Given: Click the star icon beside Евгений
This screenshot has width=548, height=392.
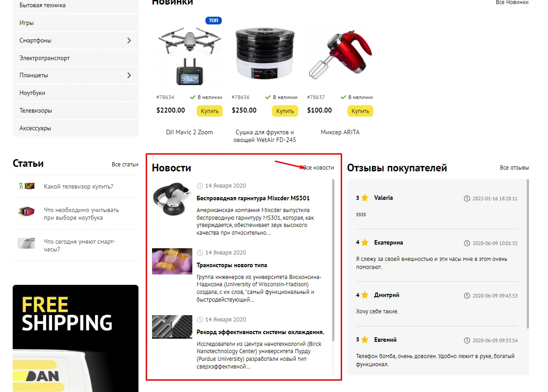Looking at the screenshot, I should (x=365, y=340).
